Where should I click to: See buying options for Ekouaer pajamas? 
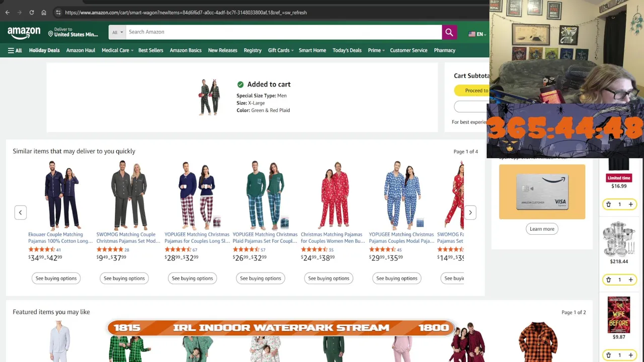(x=56, y=278)
